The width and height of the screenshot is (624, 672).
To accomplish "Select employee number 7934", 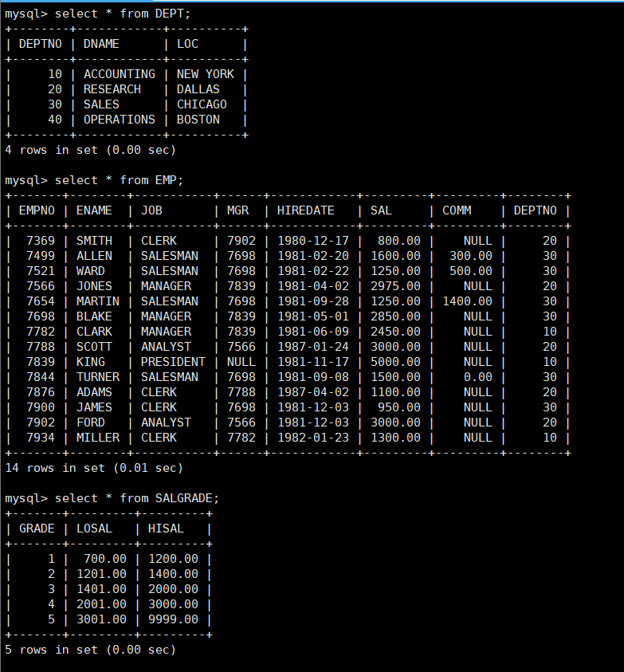I will [41, 438].
